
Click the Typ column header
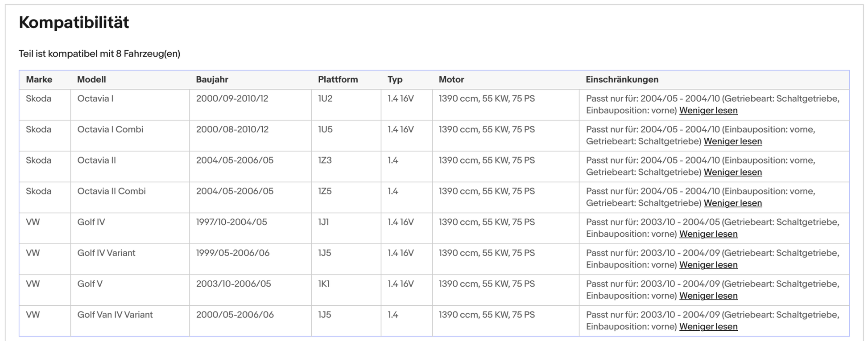395,79
